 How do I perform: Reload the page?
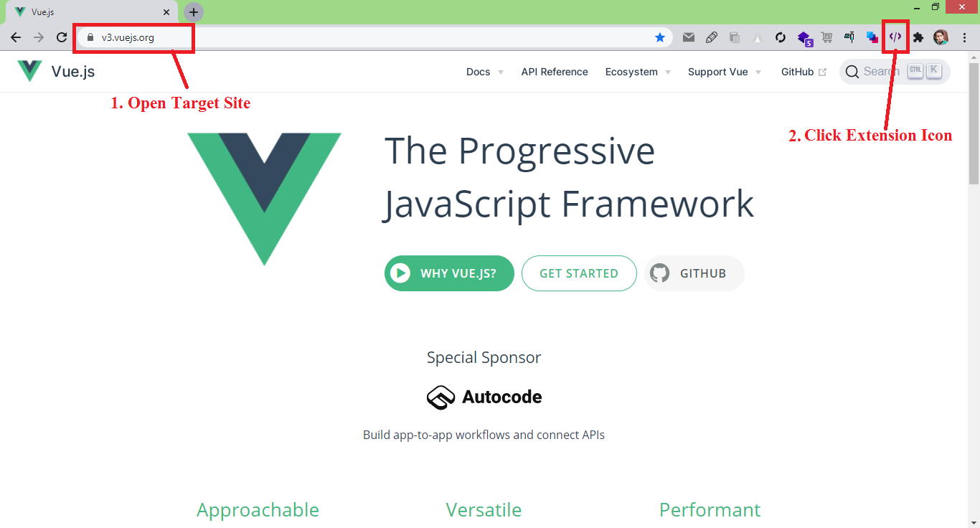pos(62,37)
